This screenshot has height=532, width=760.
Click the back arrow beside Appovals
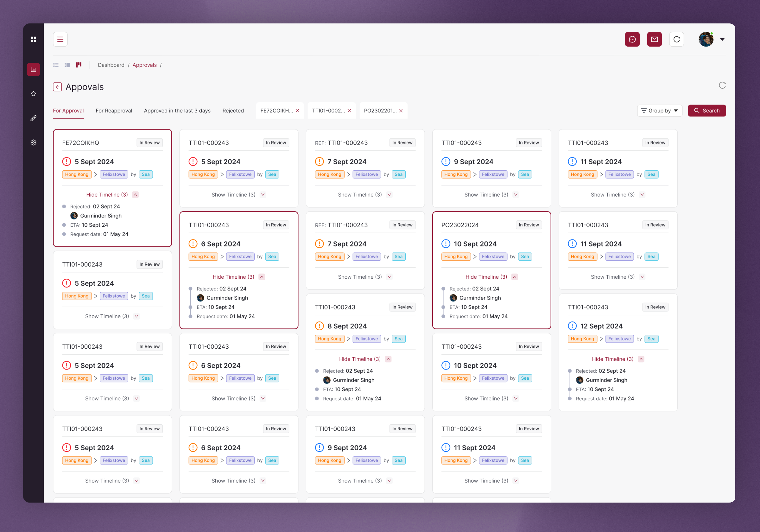pyautogui.click(x=57, y=87)
